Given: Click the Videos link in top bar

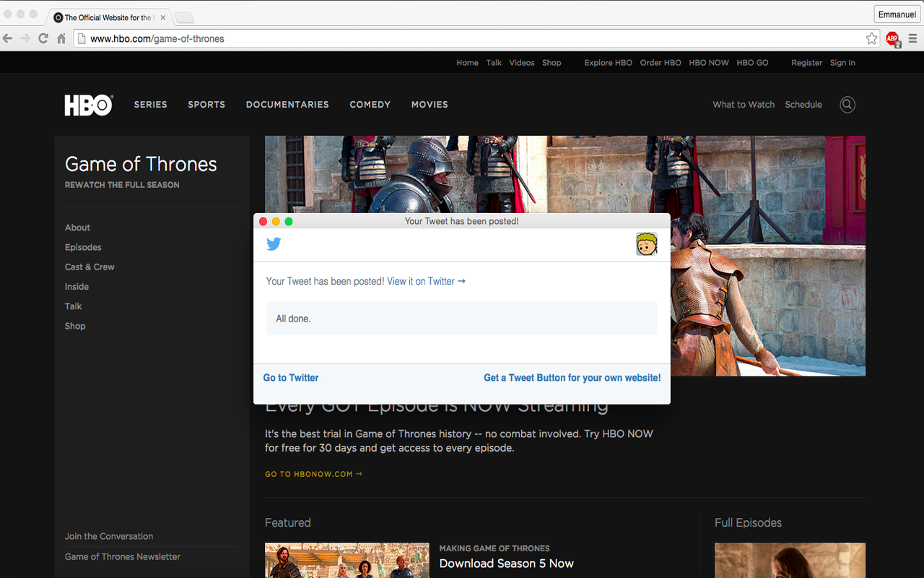Looking at the screenshot, I should click(522, 63).
